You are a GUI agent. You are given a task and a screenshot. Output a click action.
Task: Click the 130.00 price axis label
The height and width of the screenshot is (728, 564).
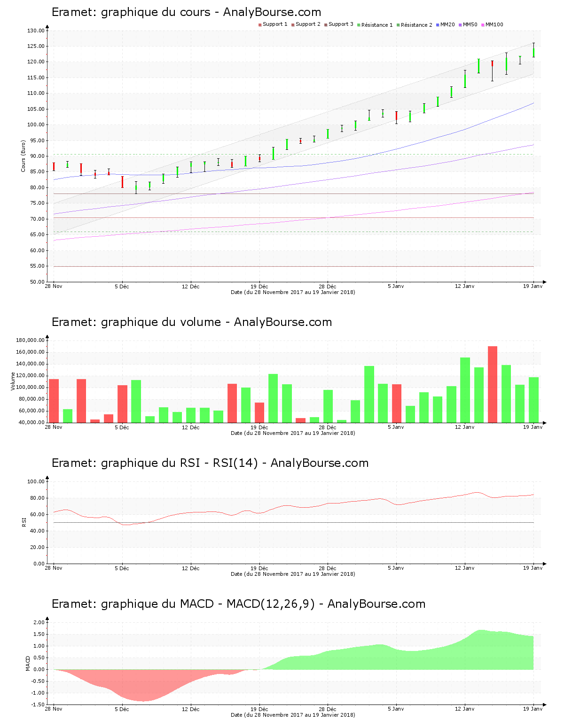pyautogui.click(x=36, y=31)
